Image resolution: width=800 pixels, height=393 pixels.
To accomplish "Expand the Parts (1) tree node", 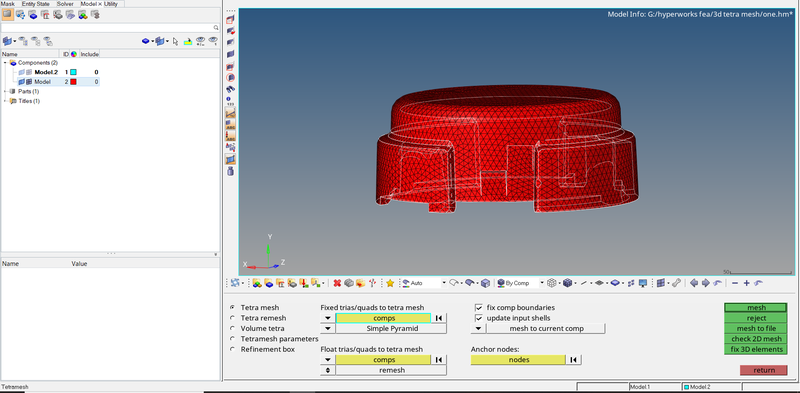I will 5,91.
